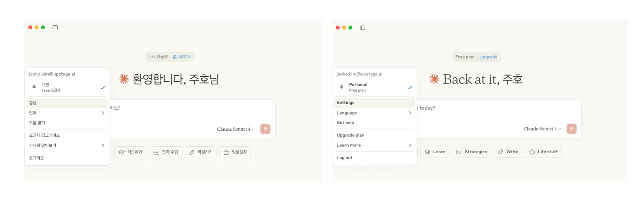Toggle sidebar icon in the English window
The width and height of the screenshot is (644, 203).
[362, 28]
